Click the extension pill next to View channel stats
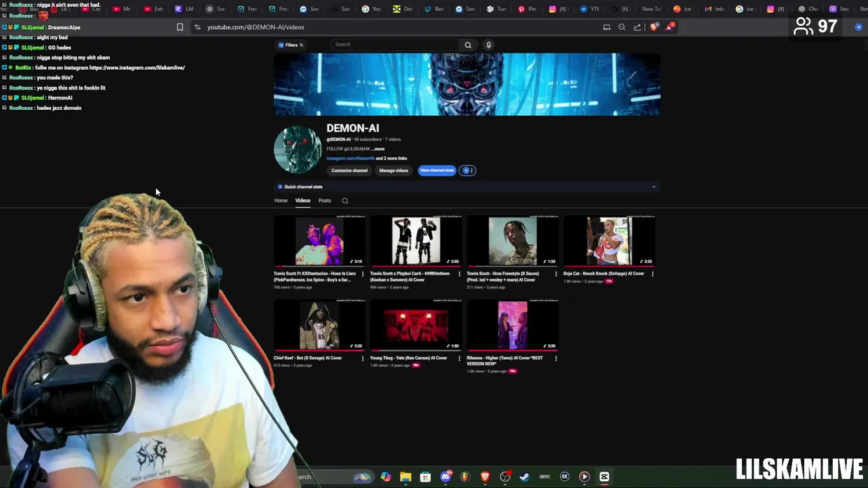The width and height of the screenshot is (868, 488). (468, 170)
